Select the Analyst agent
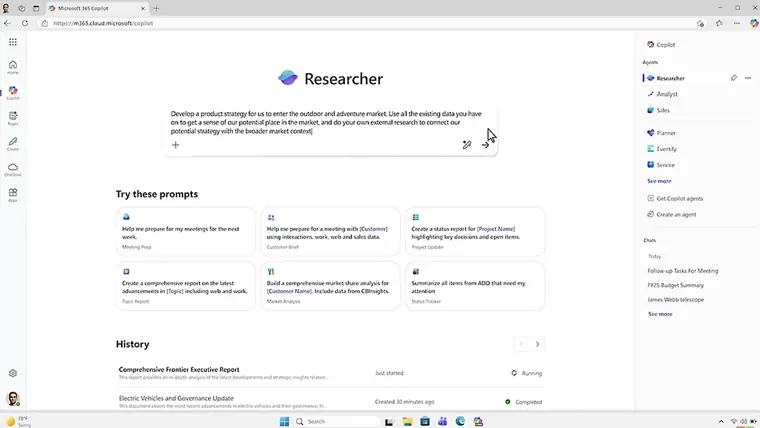Screen dimensions: 760x428 [x=663, y=94]
